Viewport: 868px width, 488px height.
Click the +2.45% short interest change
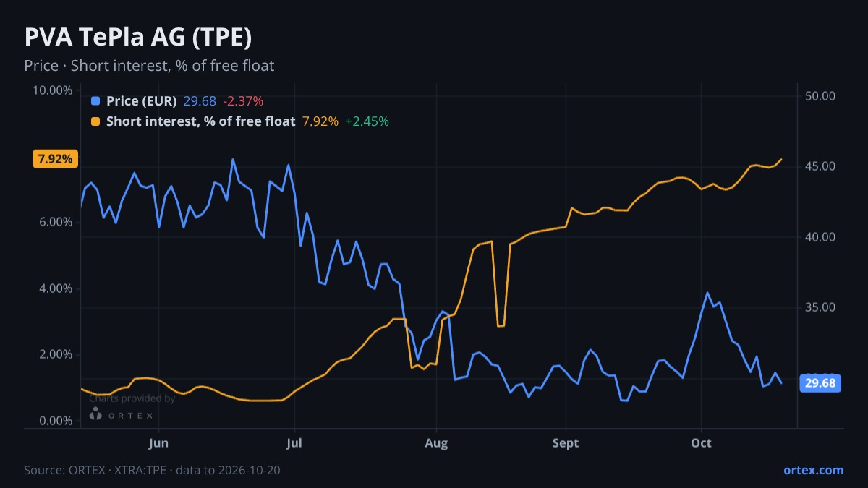[x=367, y=121]
